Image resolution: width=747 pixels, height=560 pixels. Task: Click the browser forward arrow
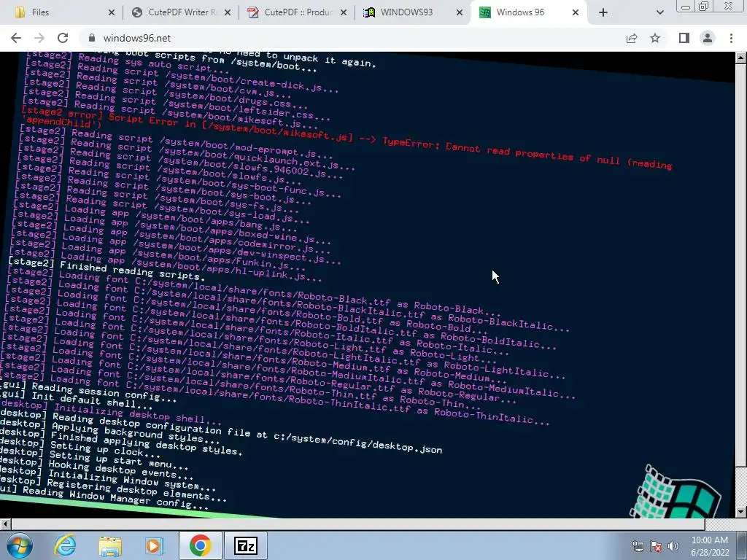(39, 38)
